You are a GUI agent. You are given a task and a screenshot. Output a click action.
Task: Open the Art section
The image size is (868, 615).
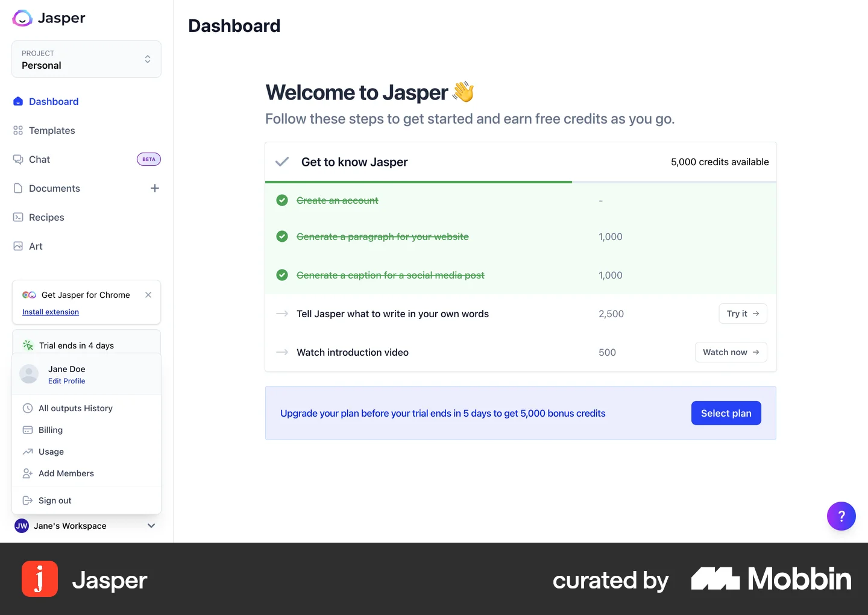[x=36, y=246]
